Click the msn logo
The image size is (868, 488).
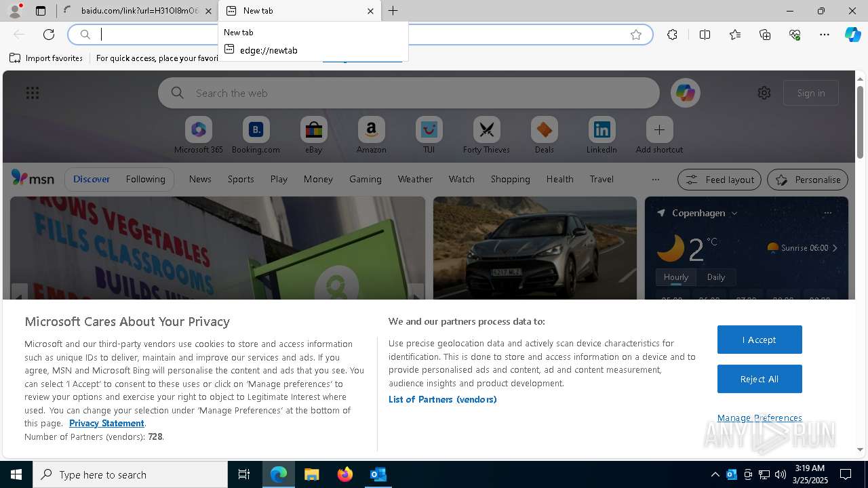[x=33, y=178]
